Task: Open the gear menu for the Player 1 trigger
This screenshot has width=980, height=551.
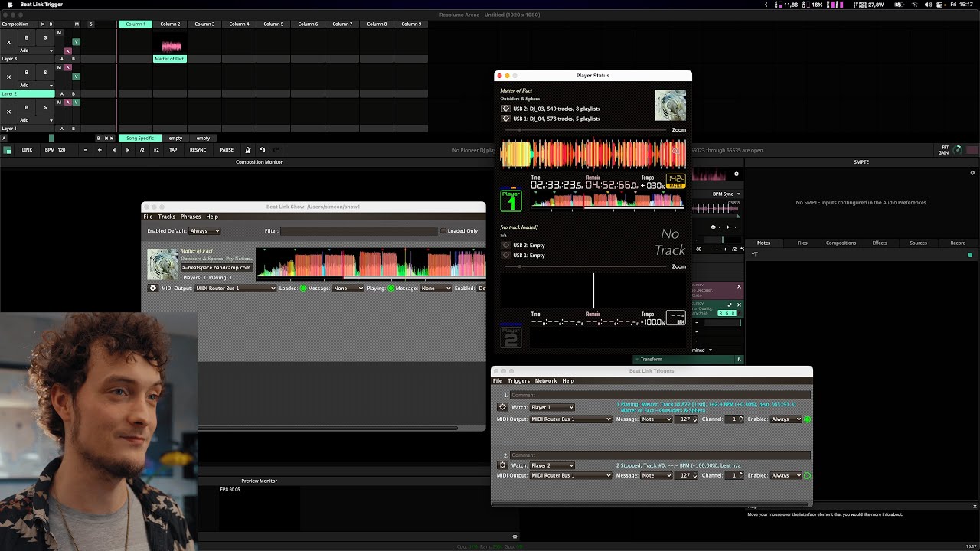Action: point(502,407)
